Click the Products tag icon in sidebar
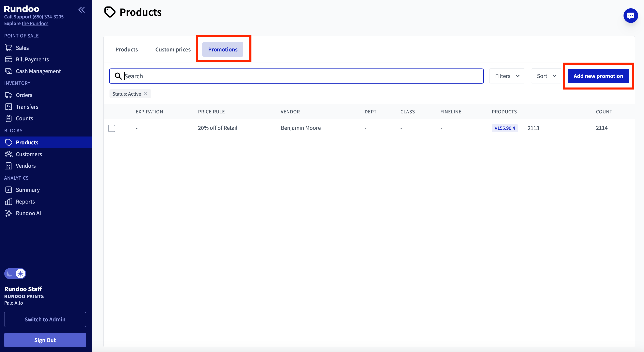The height and width of the screenshot is (352, 644). tap(9, 142)
